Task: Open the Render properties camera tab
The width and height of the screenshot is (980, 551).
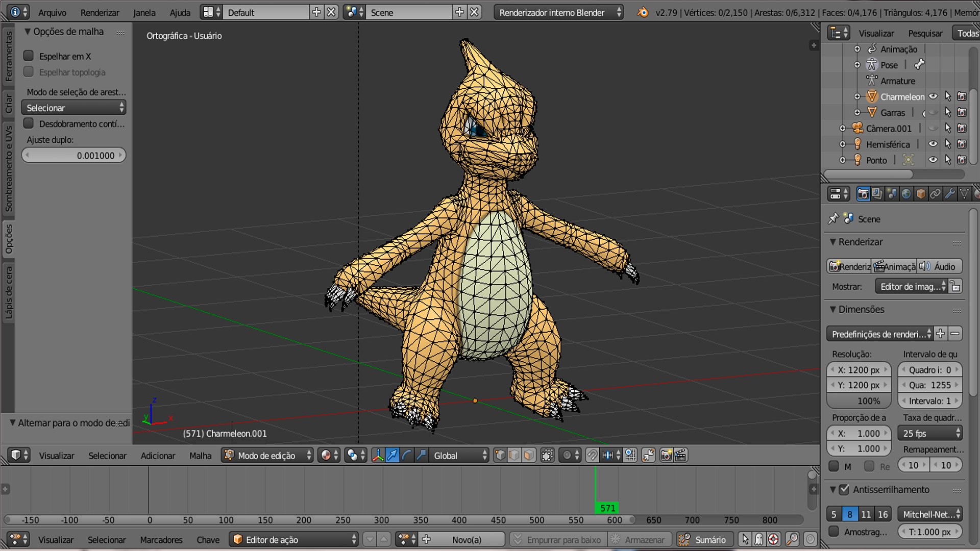Action: pos(863,194)
